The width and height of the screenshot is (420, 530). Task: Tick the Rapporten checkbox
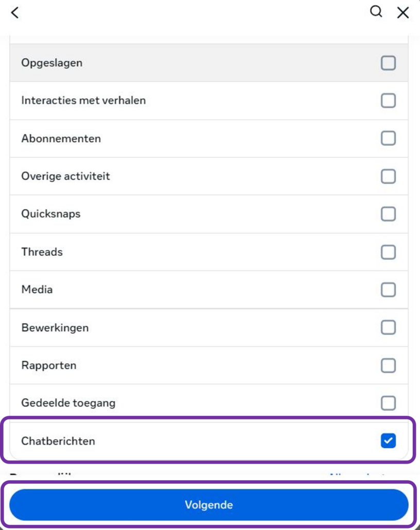coord(388,365)
